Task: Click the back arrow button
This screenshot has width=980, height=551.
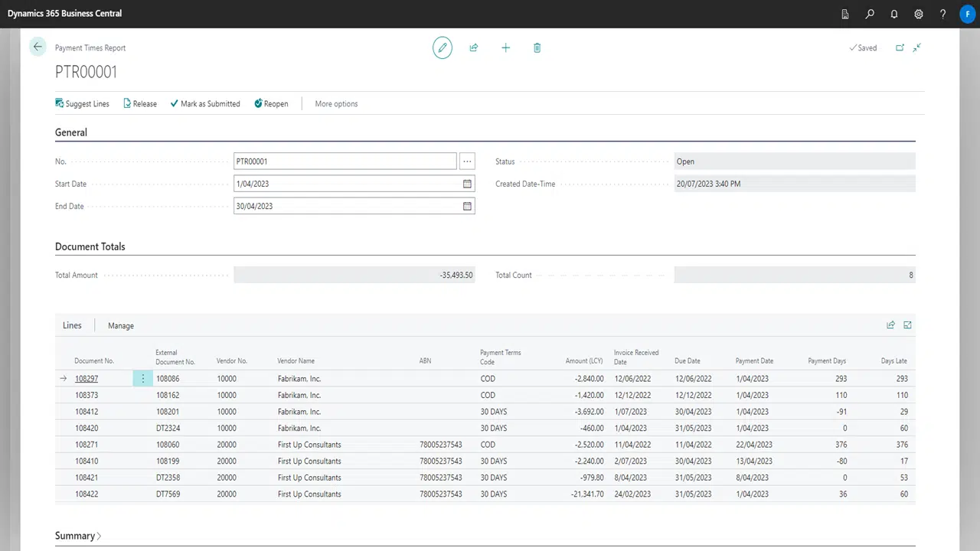Action: tap(38, 47)
